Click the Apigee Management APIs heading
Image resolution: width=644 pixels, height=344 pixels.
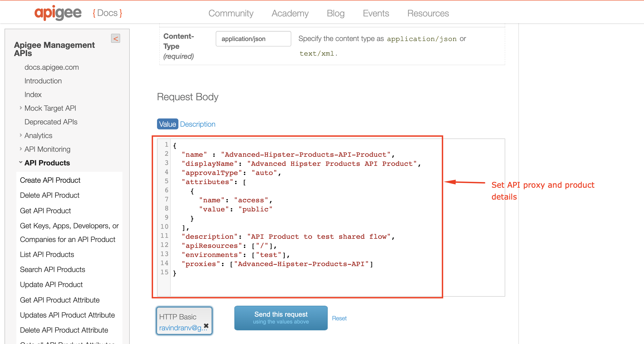click(54, 49)
